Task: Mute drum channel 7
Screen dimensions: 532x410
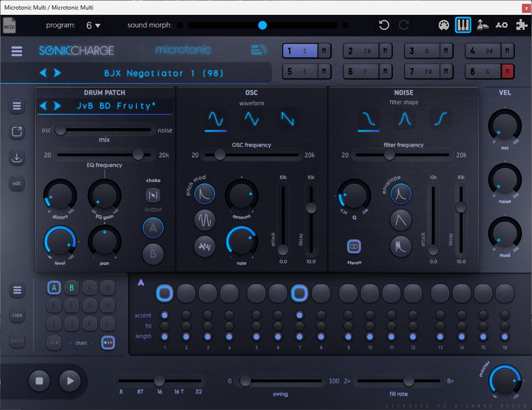Action: (446, 71)
